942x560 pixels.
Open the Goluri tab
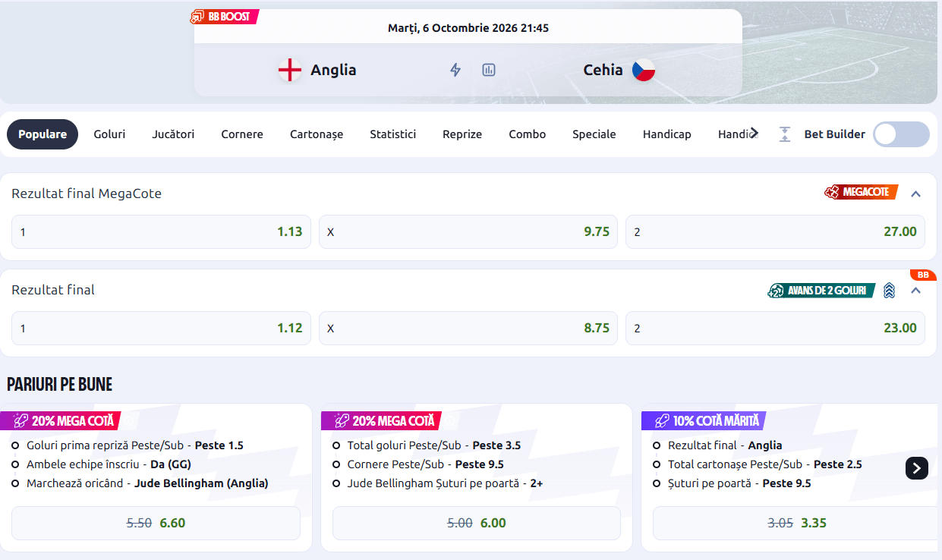point(109,134)
